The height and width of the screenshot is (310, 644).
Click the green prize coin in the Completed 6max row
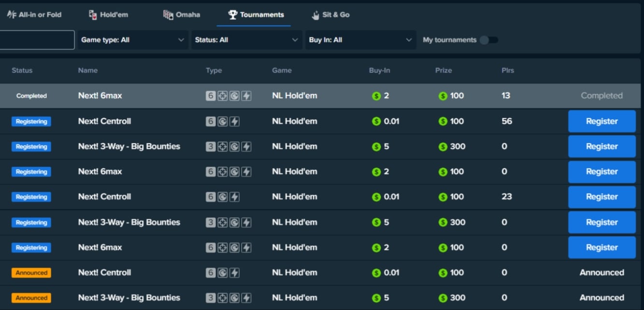[443, 96]
